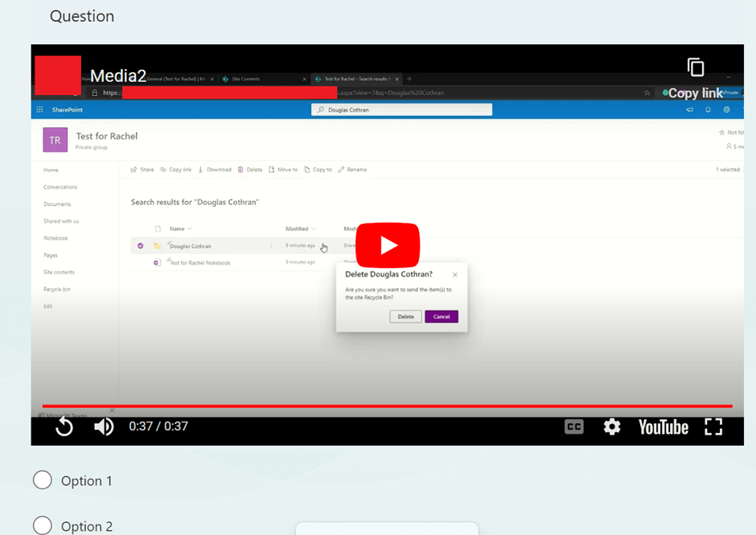Open the video on YouTube via the logo
This screenshot has height=535, width=756.
[x=664, y=427]
